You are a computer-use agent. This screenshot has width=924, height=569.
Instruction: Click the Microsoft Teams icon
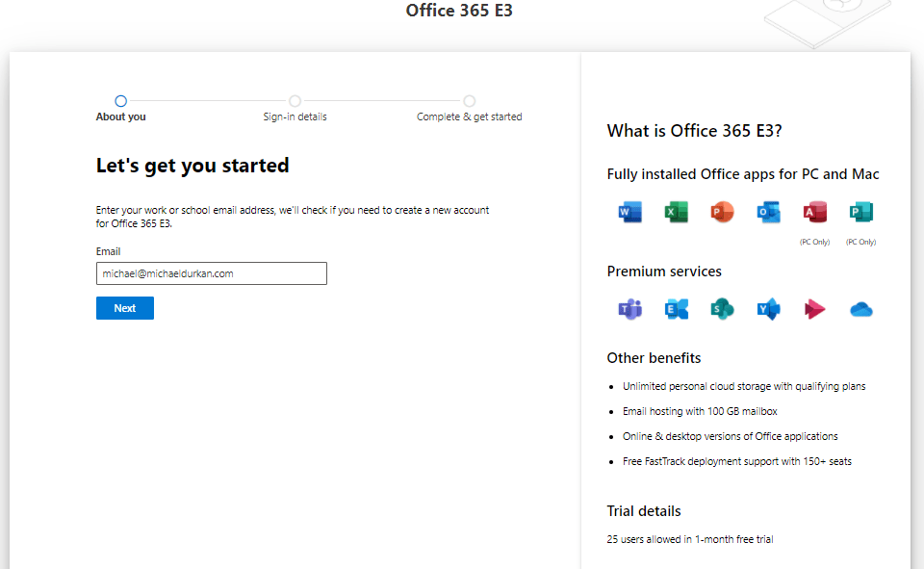(x=630, y=309)
